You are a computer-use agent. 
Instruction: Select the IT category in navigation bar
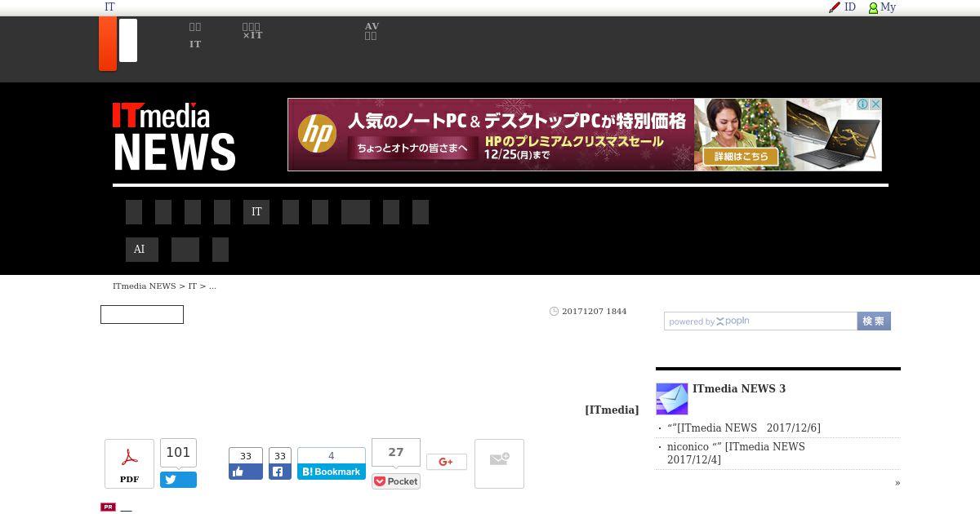click(256, 212)
